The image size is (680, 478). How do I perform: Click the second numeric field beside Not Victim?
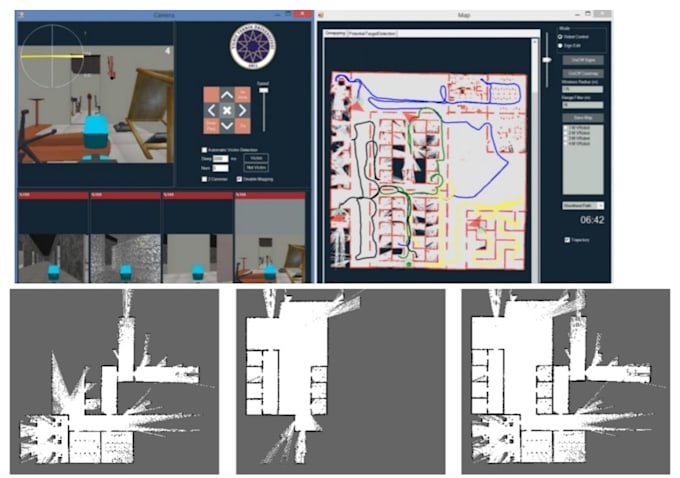pos(220,168)
